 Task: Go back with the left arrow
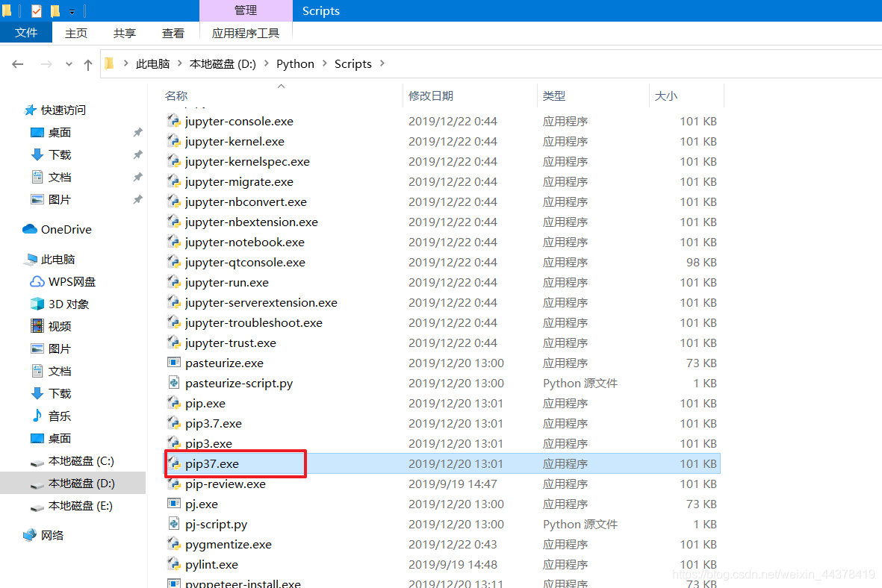pos(17,64)
